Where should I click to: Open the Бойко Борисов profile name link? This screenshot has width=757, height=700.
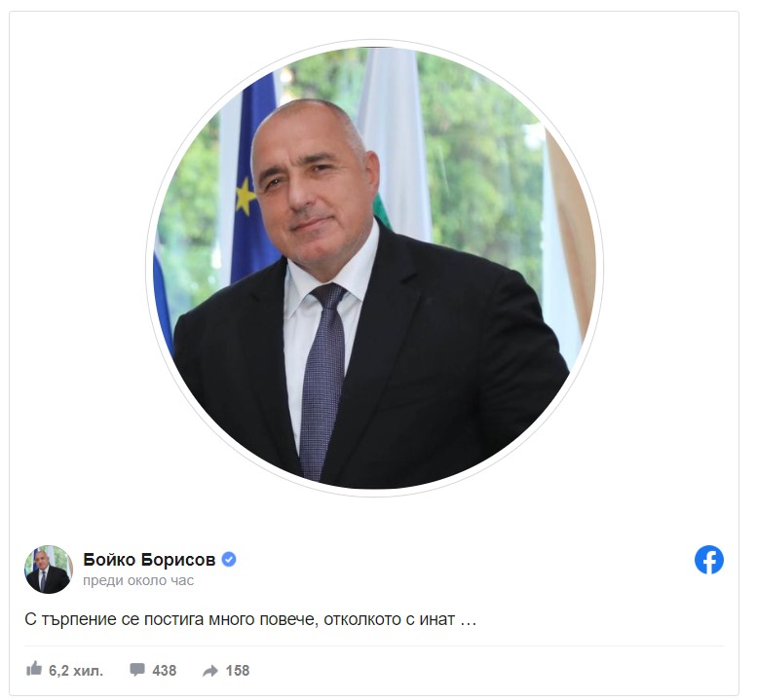[149, 560]
